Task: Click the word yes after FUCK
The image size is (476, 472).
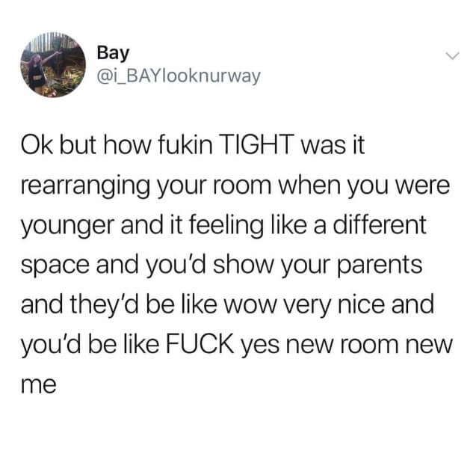Action: click(260, 346)
